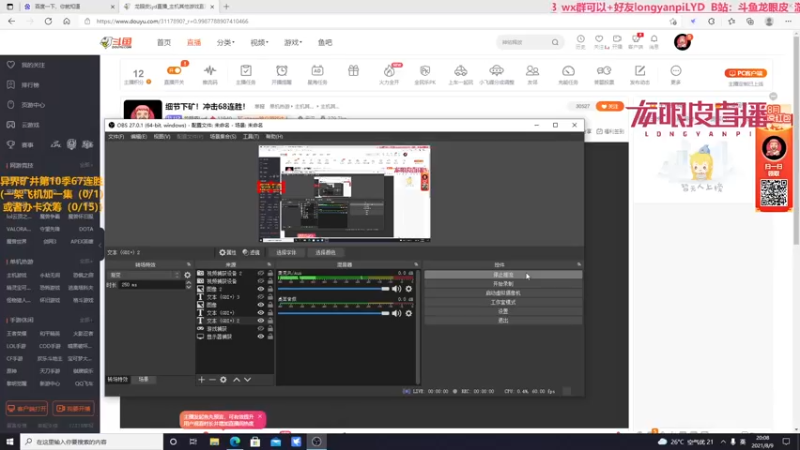Viewport: 800px width, 450px height.
Task: Click the flame icon with NEW badge
Action: 390,71
